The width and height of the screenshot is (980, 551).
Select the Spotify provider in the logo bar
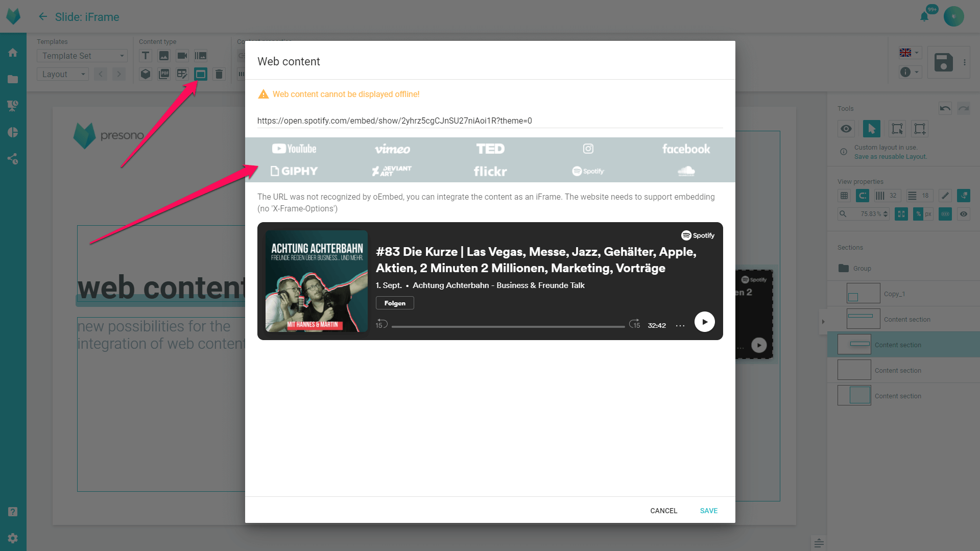[x=588, y=171]
